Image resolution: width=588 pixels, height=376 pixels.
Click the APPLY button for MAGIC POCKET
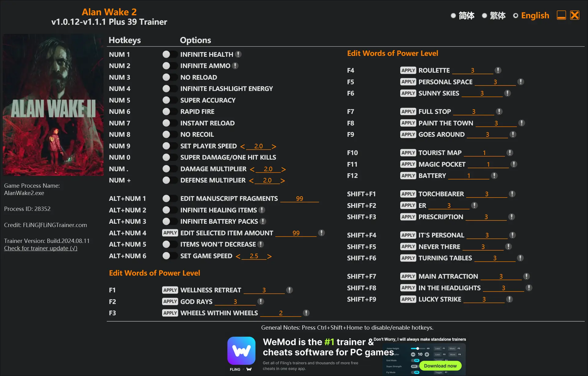(x=407, y=164)
